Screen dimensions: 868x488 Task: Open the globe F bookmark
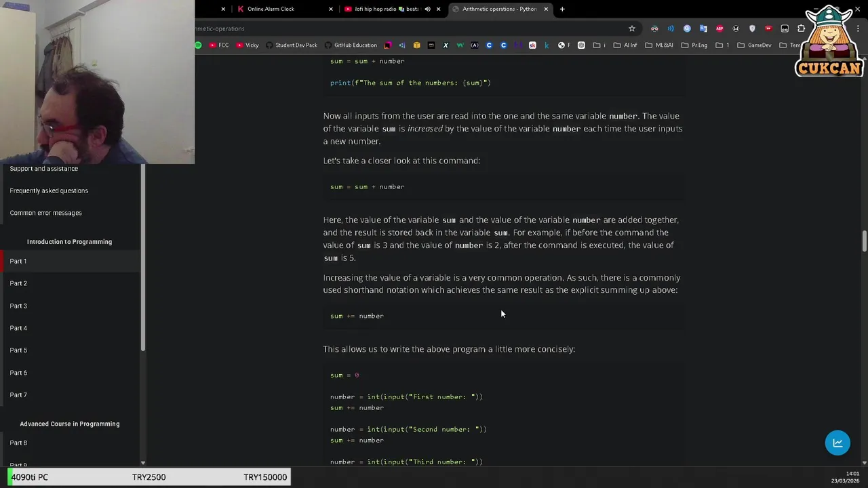pos(564,45)
